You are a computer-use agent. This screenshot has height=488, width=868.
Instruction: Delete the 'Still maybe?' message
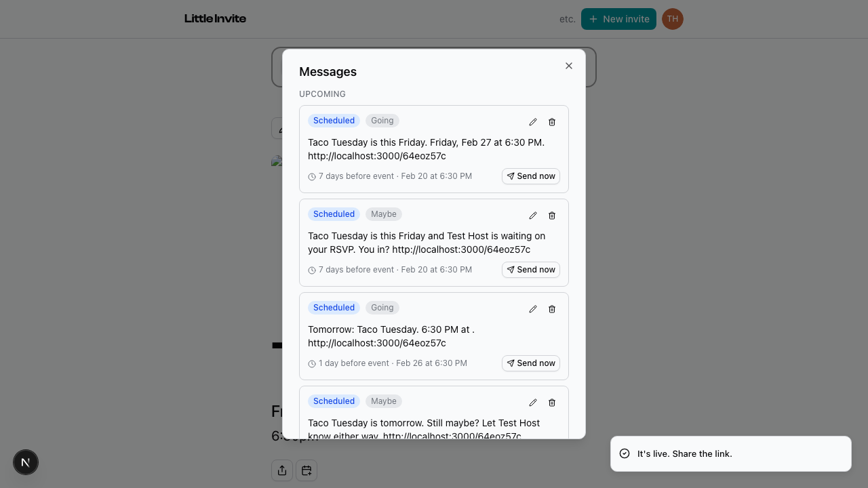coord(552,403)
